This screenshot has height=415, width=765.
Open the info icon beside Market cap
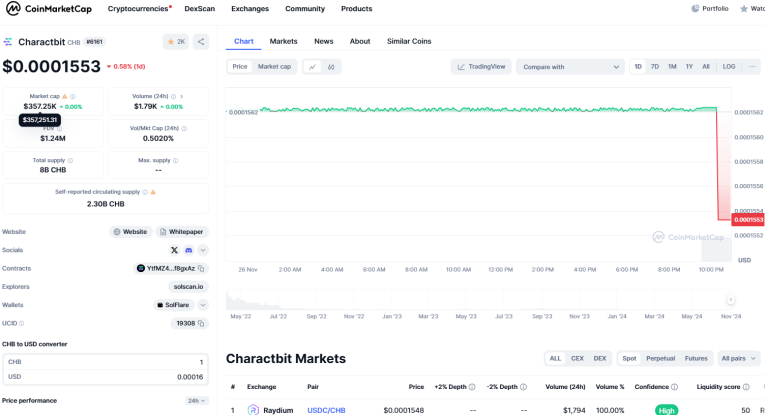pyautogui.click(x=73, y=97)
